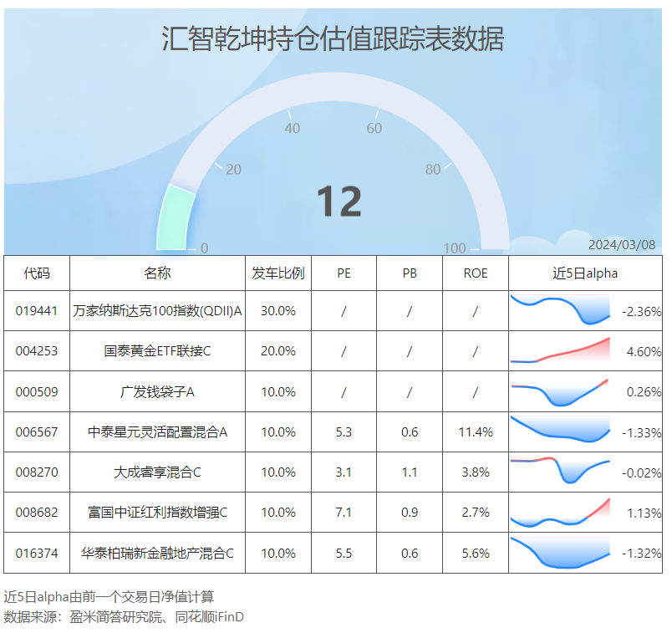The image size is (672, 633).
Task: Click the sparkline for 广发钱袋子A
Action: point(560,392)
